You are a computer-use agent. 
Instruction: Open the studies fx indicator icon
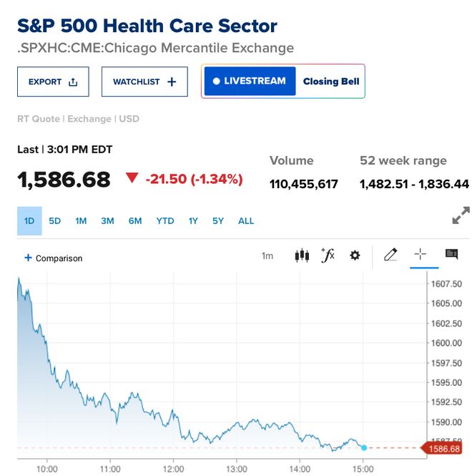point(328,256)
